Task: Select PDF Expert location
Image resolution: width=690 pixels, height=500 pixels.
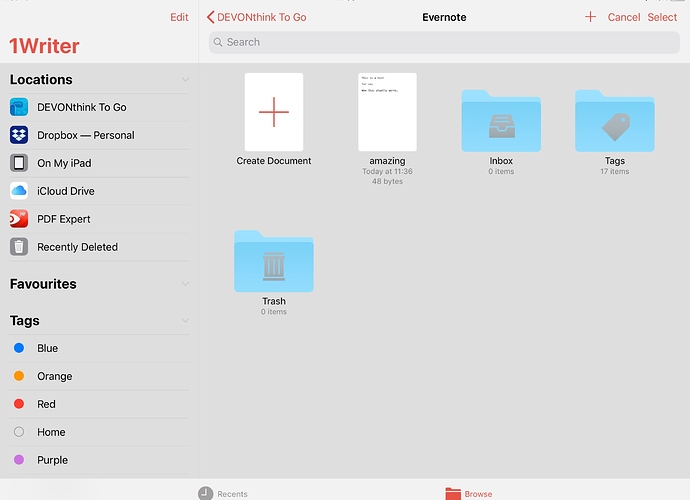Action: click(63, 219)
